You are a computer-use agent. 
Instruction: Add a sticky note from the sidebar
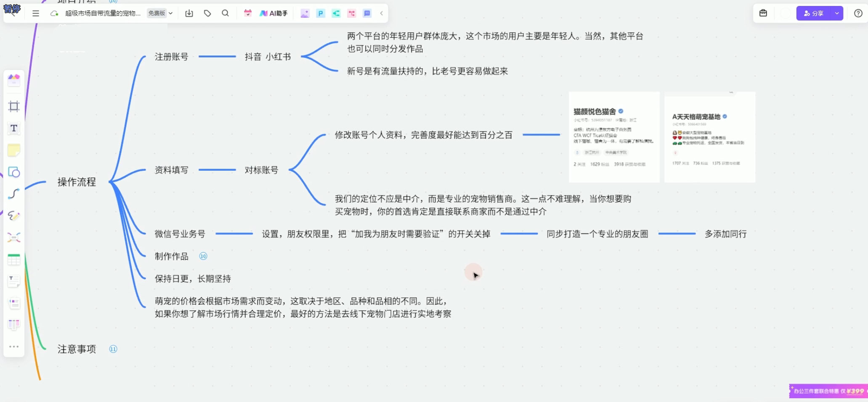tap(14, 150)
